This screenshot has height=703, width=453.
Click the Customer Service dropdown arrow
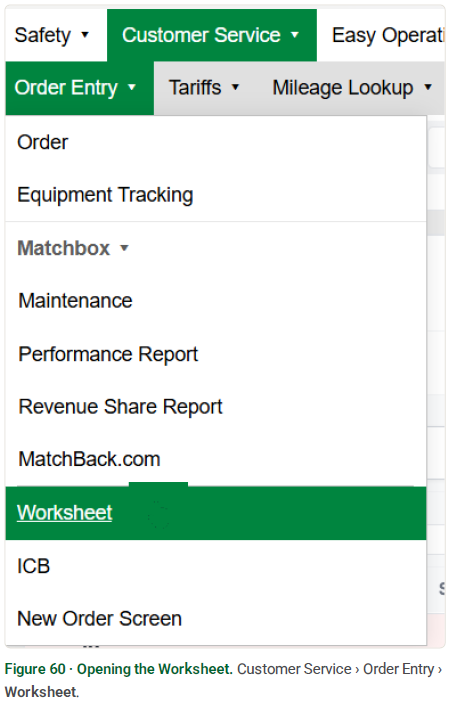point(295,35)
